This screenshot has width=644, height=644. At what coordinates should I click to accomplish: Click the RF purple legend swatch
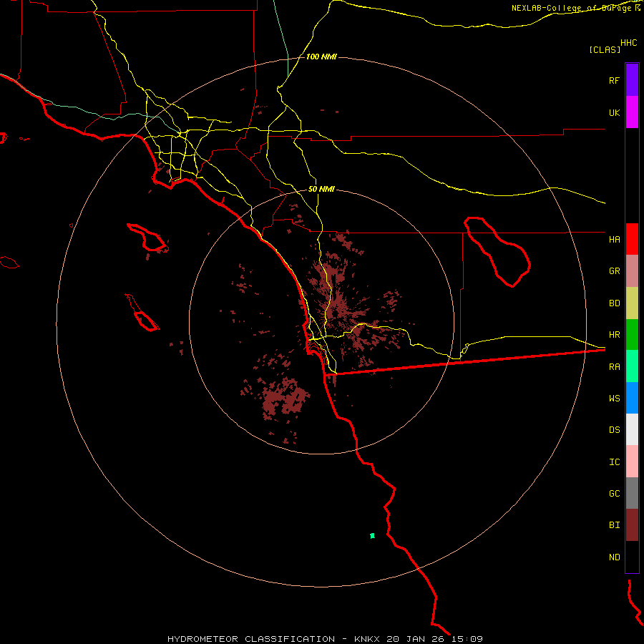pos(632,80)
